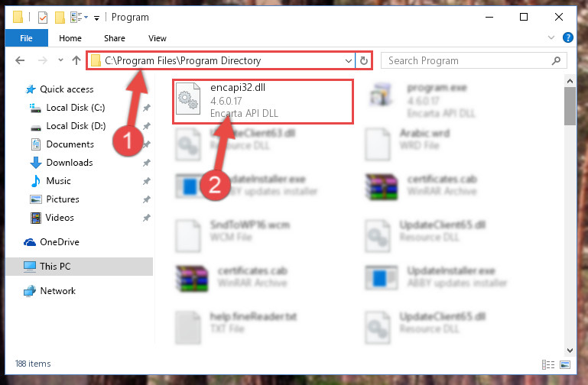Click the search magnifier icon
This screenshot has width=588, height=385.
(557, 60)
